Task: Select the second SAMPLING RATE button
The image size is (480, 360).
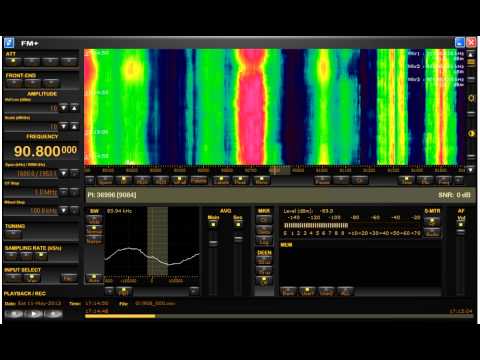Action: 26,256
